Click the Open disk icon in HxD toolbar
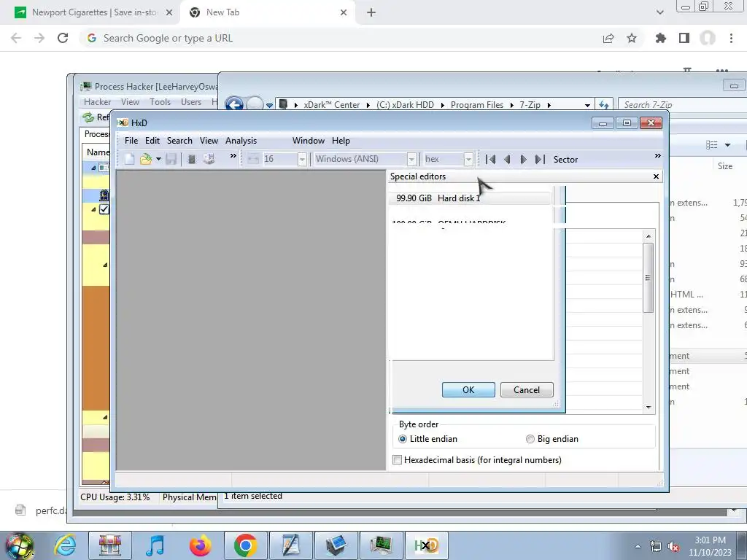This screenshot has height=560, width=747. [x=209, y=159]
